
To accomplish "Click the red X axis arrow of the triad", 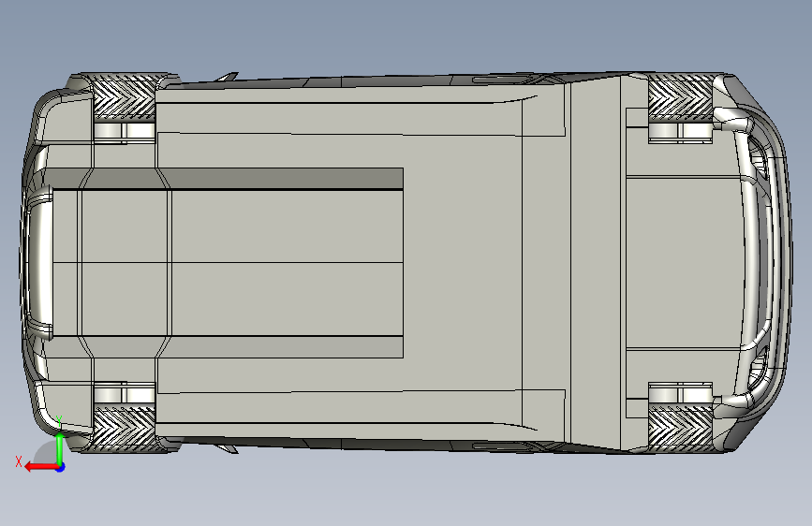I will point(41,467).
